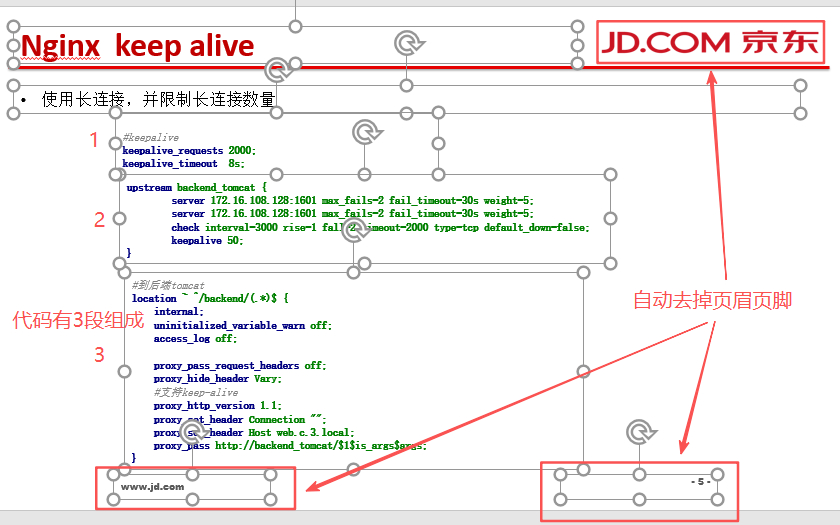Click the top-middle sizing handle of the title box
840x525 pixels.
pos(295,26)
